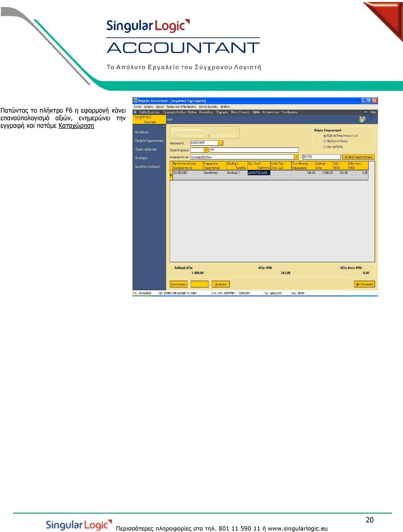Click the number field containing 151
The image size is (403, 532).
click(254, 150)
